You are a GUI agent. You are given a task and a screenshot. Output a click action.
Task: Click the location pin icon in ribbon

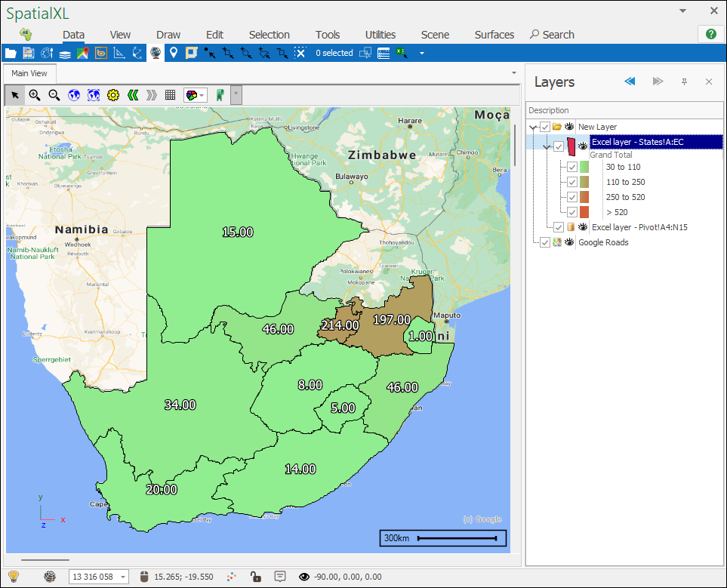(174, 53)
